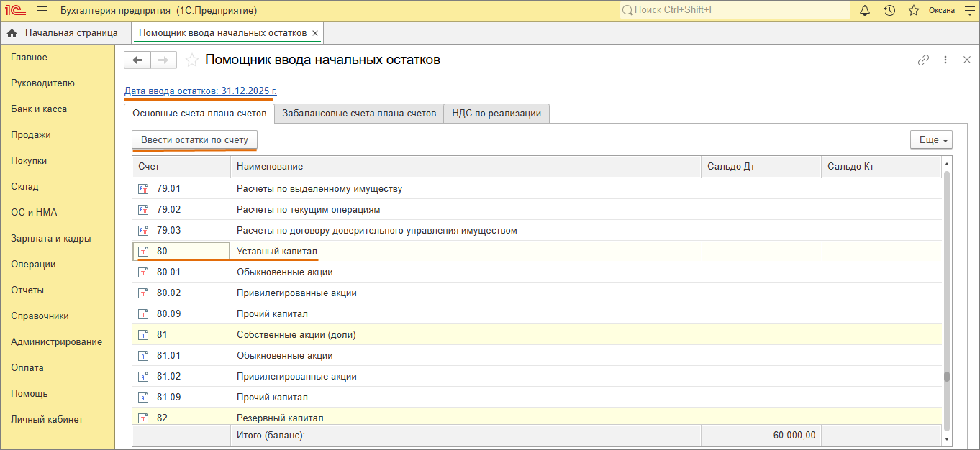Image resolution: width=980 pixels, height=450 pixels.
Task: Click the notifications bell icon
Action: tap(865, 11)
